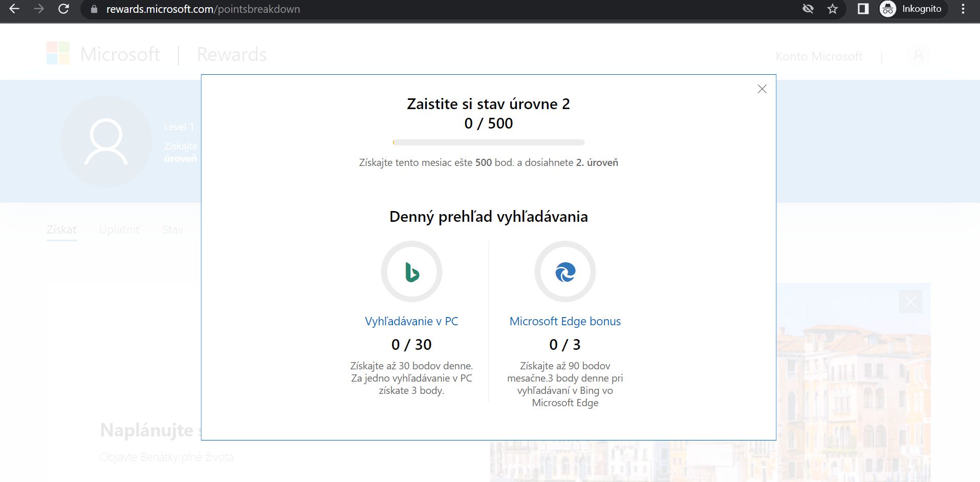Bookmark this page with the star icon
Screen dimensions: 980x482
pyautogui.click(x=833, y=9)
